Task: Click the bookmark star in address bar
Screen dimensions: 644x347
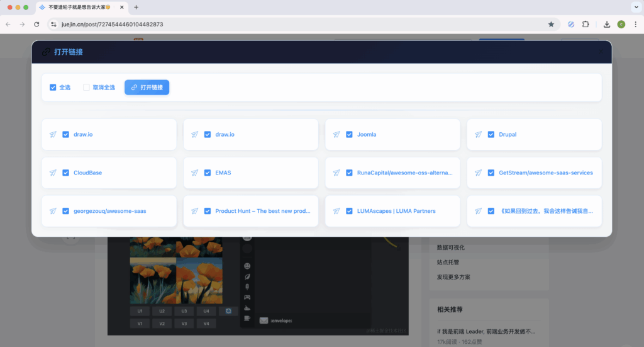Action: 551,24
